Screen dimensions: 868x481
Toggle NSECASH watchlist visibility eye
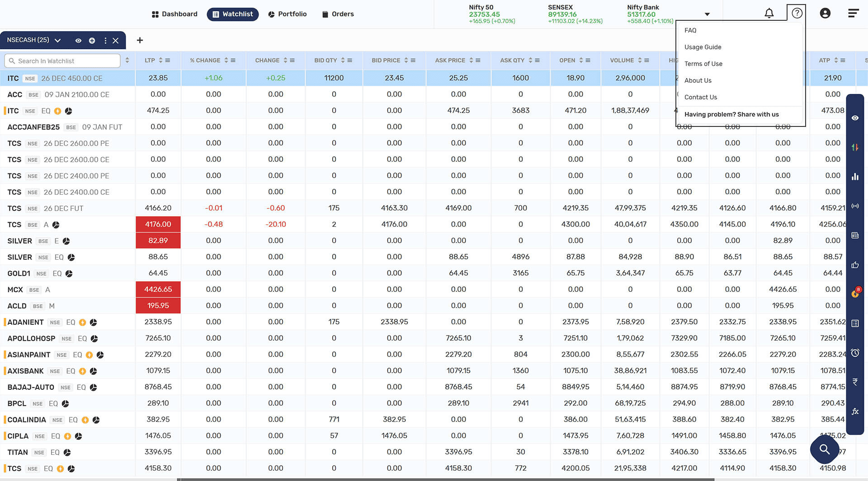coord(78,41)
